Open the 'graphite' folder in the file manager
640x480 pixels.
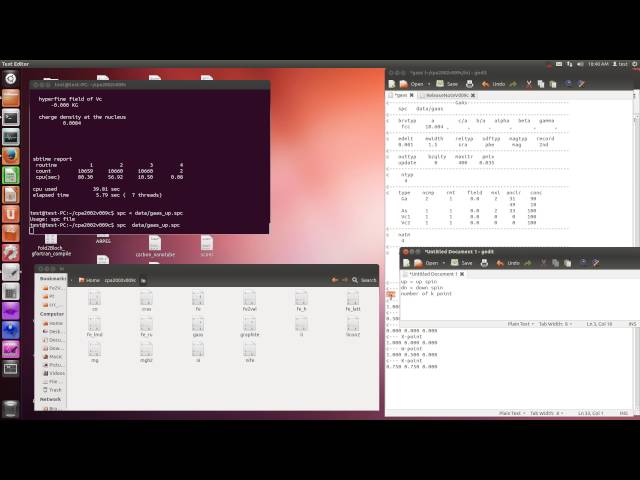point(249,323)
